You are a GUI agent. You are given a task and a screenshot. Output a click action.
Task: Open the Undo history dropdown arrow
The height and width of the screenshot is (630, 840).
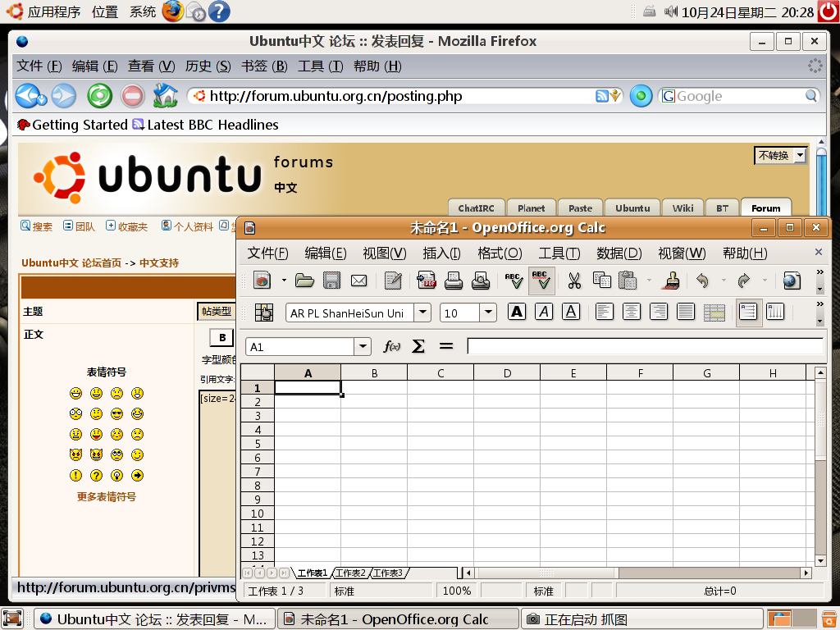click(724, 280)
